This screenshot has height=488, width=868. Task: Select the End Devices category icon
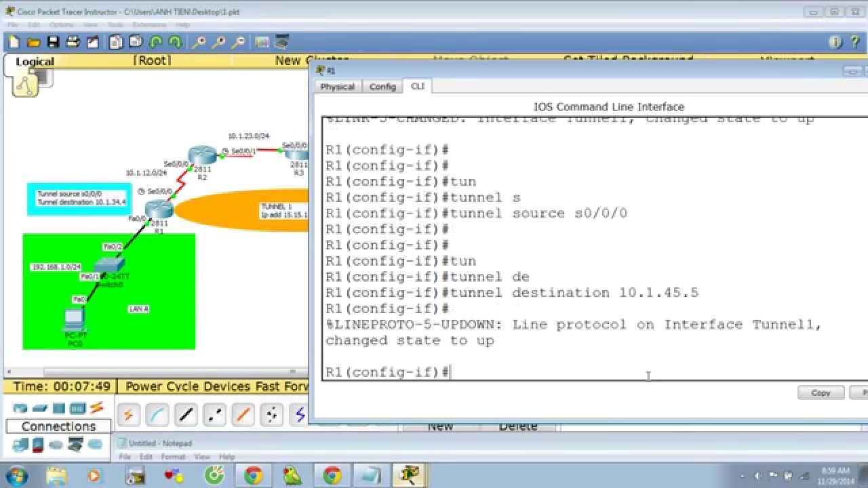21,445
